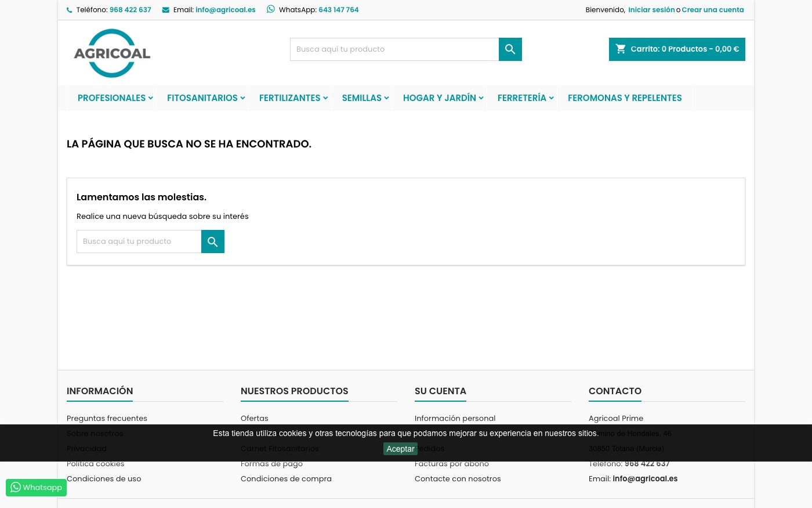Viewport: 812px width, 508px height.
Task: Click SU CUENTA footer heading
Action: click(x=440, y=391)
